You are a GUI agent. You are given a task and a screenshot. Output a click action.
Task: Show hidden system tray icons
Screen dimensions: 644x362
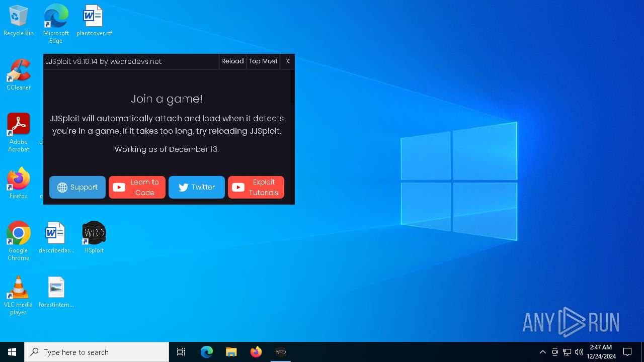click(542, 352)
